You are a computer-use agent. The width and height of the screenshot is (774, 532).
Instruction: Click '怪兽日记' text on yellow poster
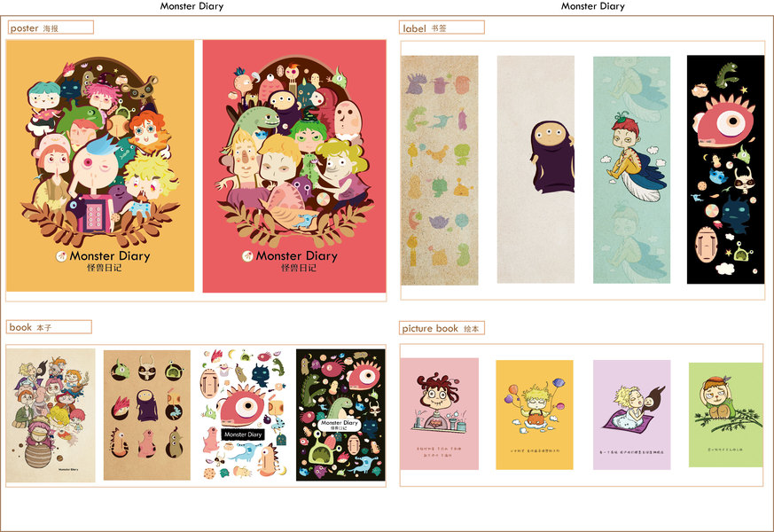pyautogui.click(x=104, y=268)
